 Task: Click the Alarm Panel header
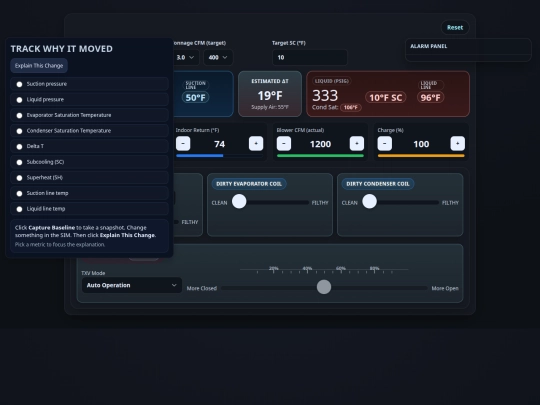coord(429,46)
